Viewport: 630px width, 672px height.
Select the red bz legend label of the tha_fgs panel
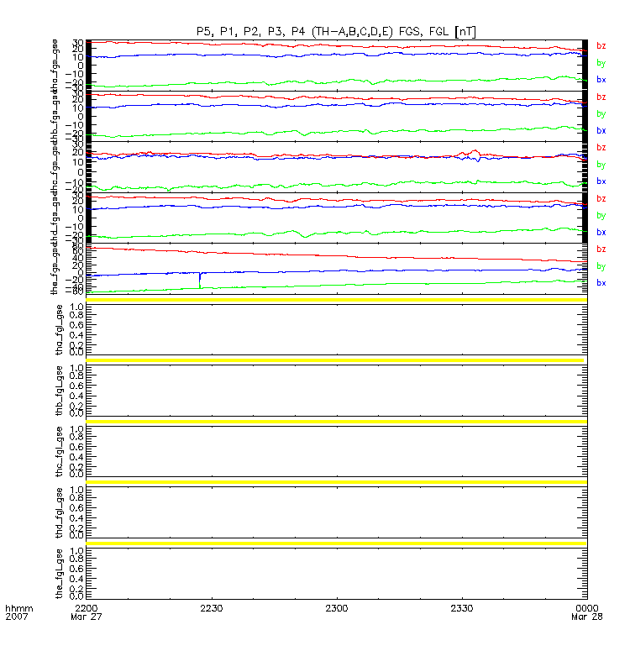coord(601,46)
